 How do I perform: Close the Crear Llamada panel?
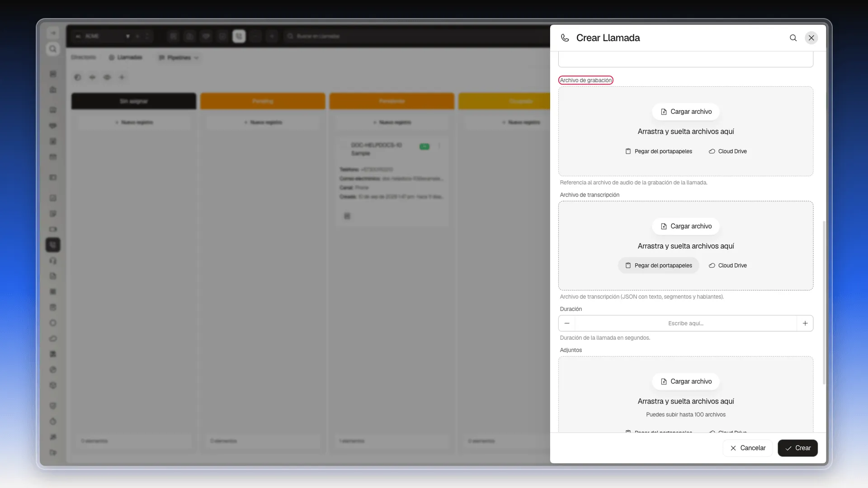[811, 38]
